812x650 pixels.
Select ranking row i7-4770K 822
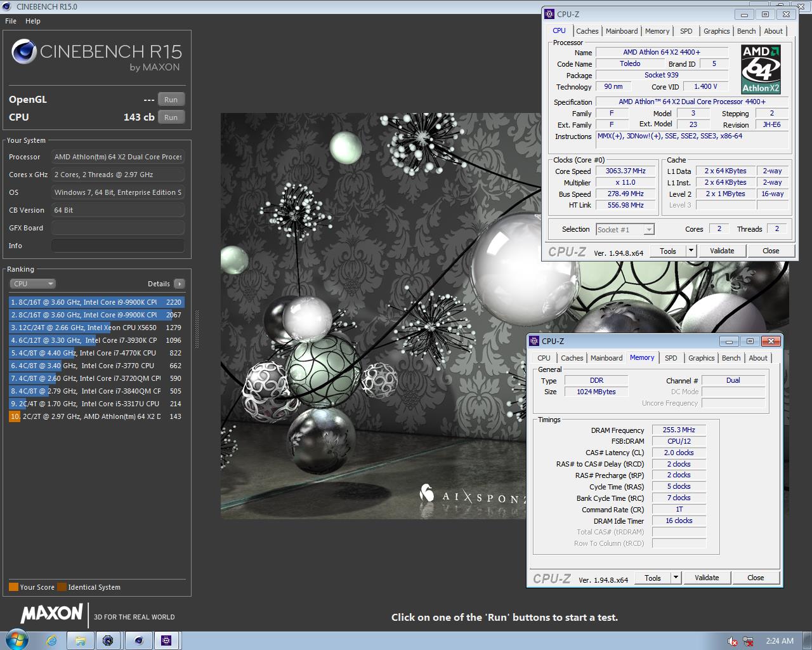pyautogui.click(x=96, y=353)
